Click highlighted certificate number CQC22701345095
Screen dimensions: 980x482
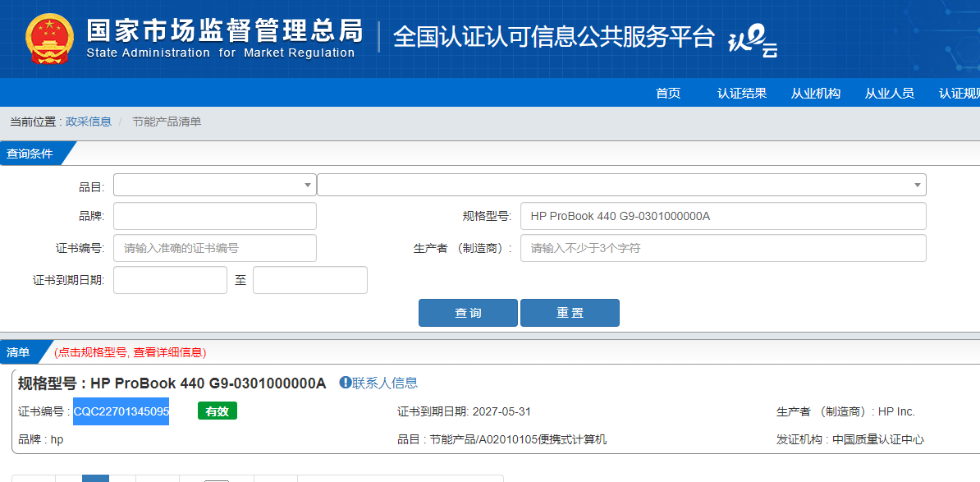(121, 411)
